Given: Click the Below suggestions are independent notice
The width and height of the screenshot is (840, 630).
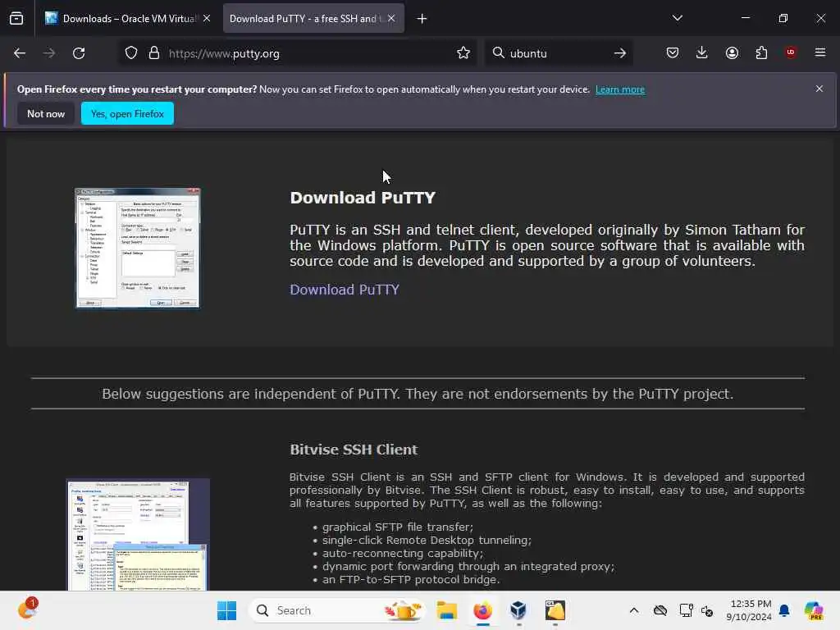Looking at the screenshot, I should pos(418,394).
